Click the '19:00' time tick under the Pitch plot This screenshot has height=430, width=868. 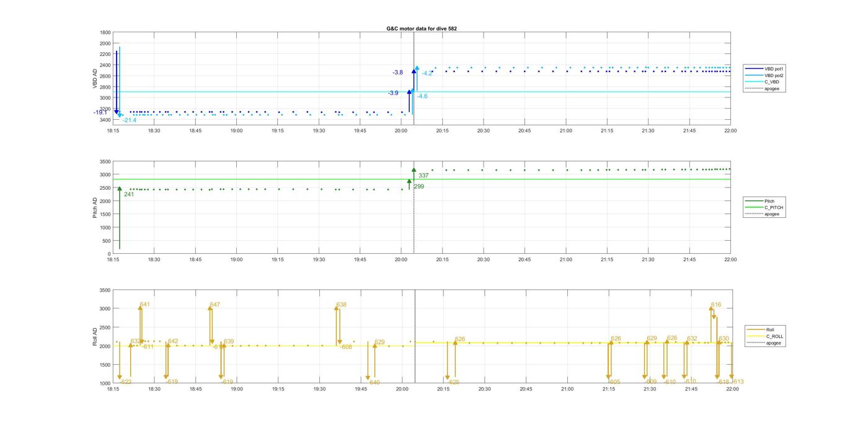pos(236,259)
